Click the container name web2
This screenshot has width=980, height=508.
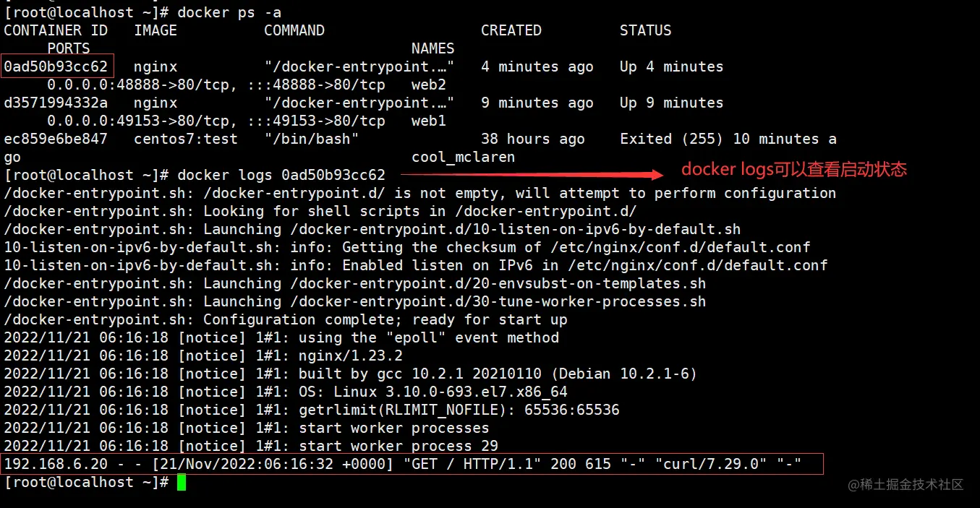click(x=428, y=85)
